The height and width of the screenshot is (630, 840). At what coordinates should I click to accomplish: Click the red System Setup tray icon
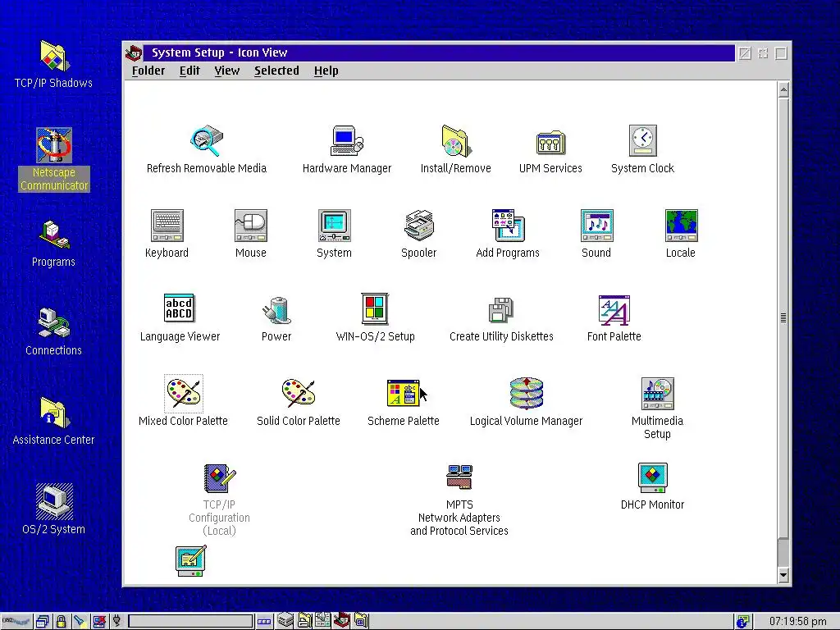(342, 620)
